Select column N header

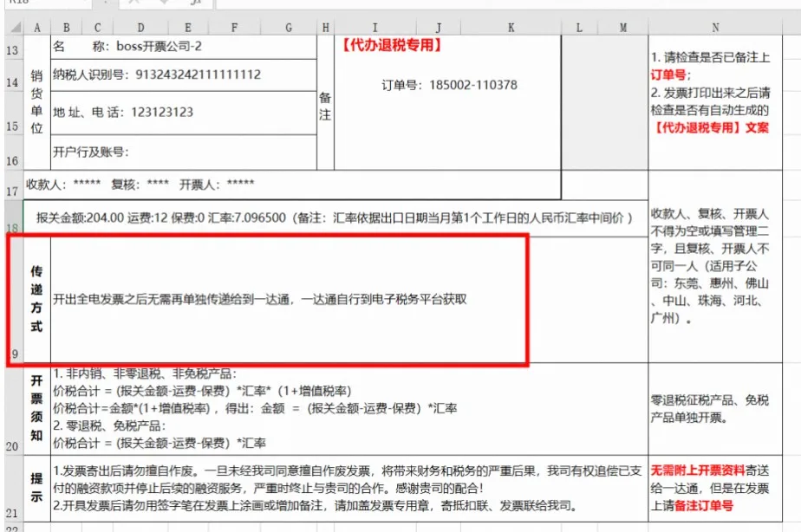(x=715, y=28)
